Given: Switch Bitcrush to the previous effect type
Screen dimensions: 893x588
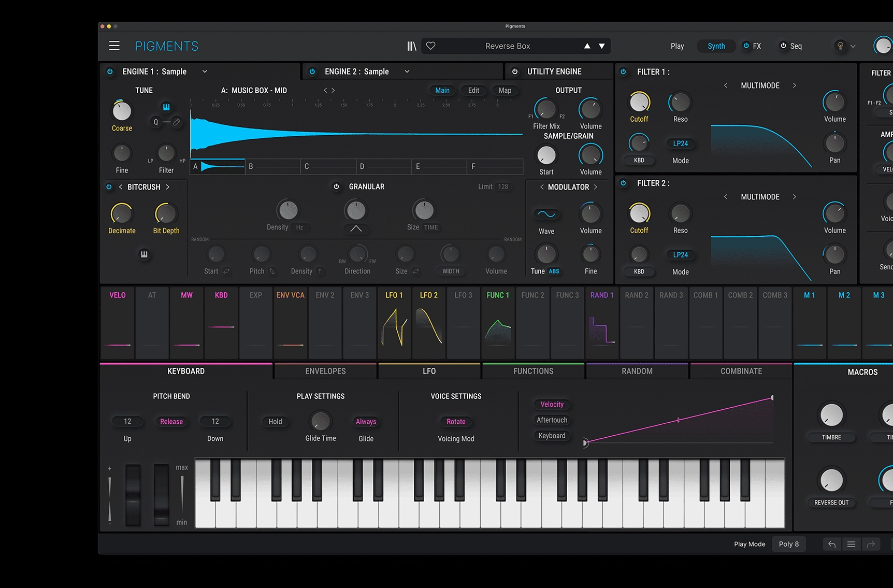Looking at the screenshot, I should (121, 187).
